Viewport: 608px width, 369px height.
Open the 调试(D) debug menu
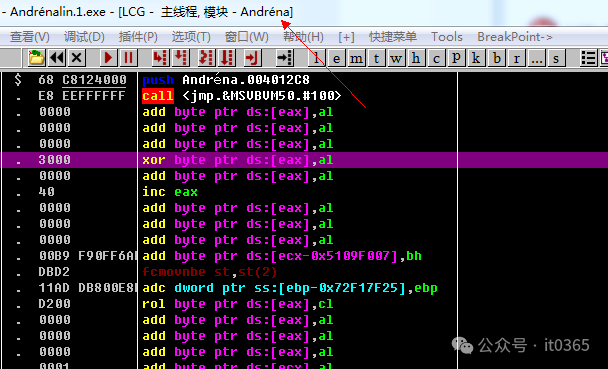point(84,37)
